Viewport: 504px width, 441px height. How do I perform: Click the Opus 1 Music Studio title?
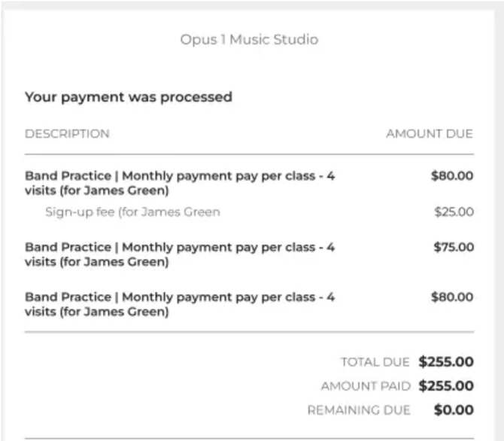click(x=249, y=40)
